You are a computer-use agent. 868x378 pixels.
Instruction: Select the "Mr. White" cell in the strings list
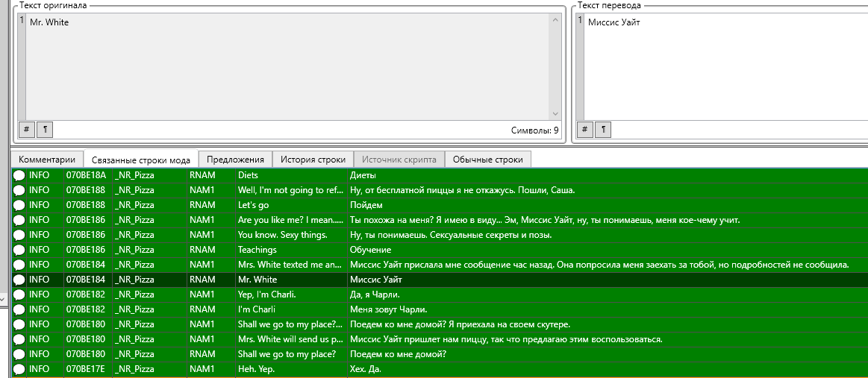tap(291, 280)
